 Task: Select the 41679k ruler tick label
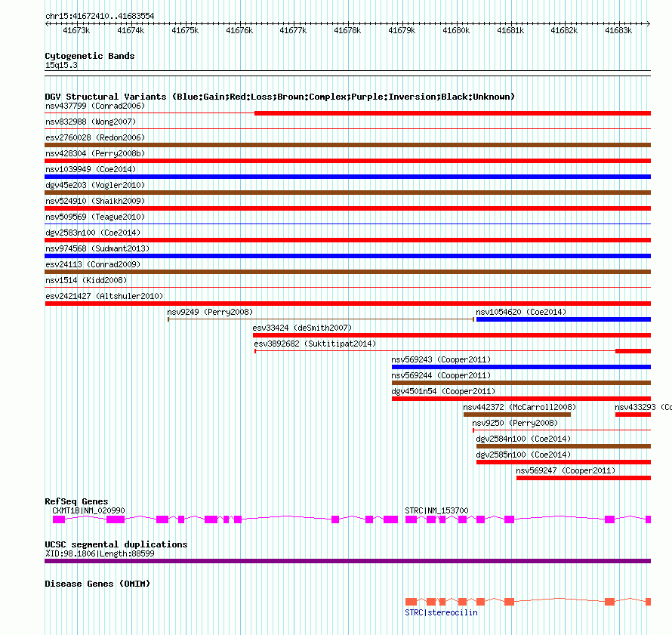402,30
